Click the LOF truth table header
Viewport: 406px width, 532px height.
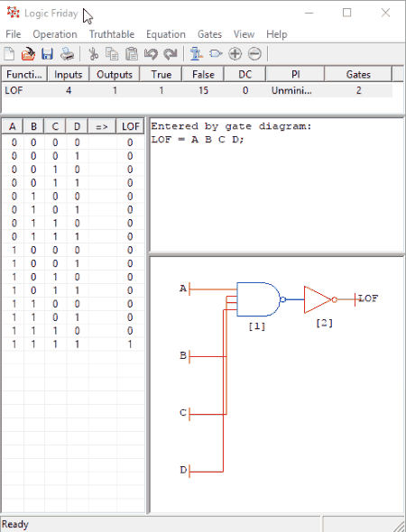pyautogui.click(x=130, y=126)
